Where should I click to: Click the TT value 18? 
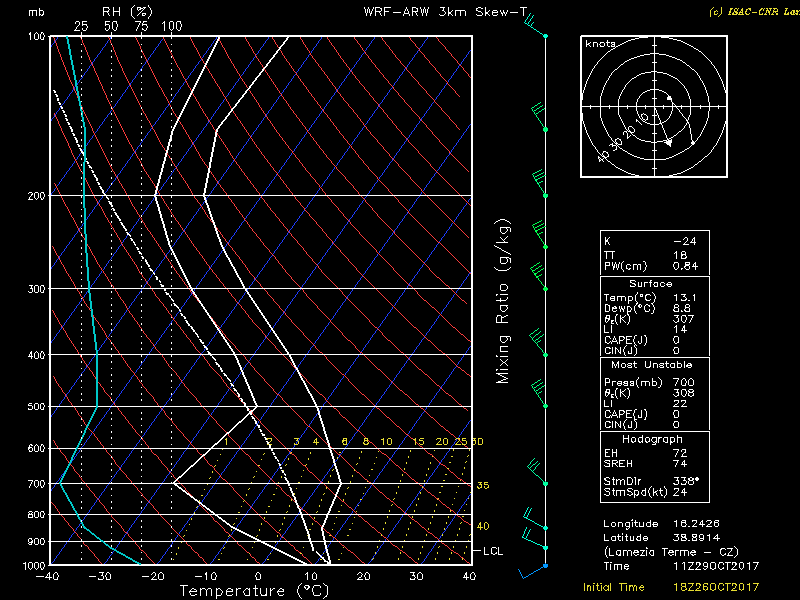pyautogui.click(x=680, y=255)
